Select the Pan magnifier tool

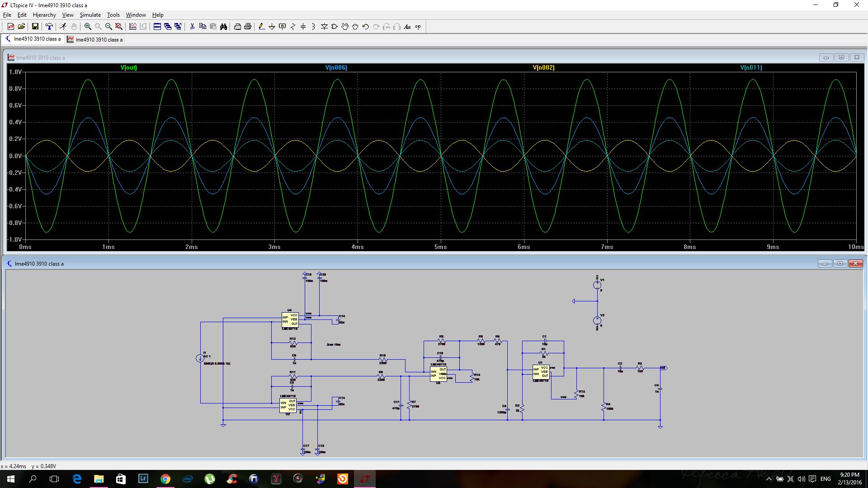(98, 27)
